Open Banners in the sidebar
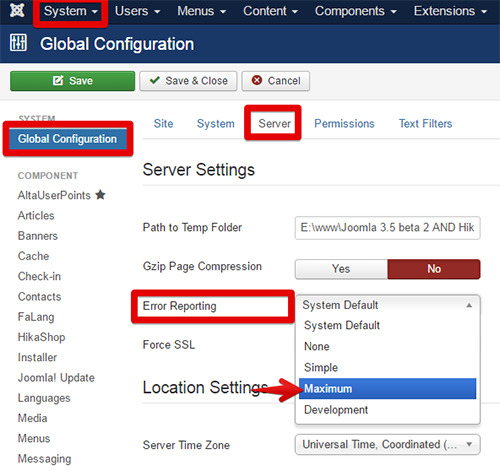 tap(38, 236)
